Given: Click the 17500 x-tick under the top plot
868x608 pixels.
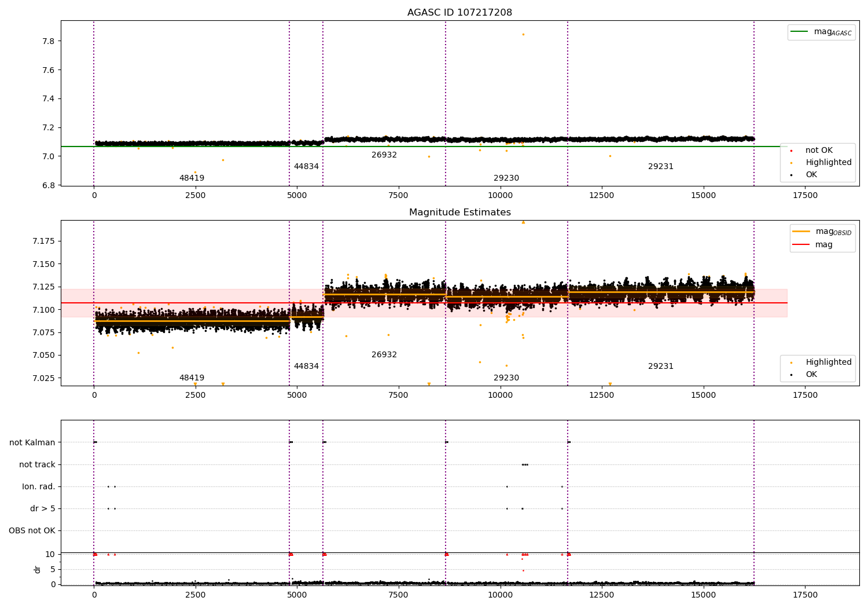Looking at the screenshot, I should tap(805, 196).
